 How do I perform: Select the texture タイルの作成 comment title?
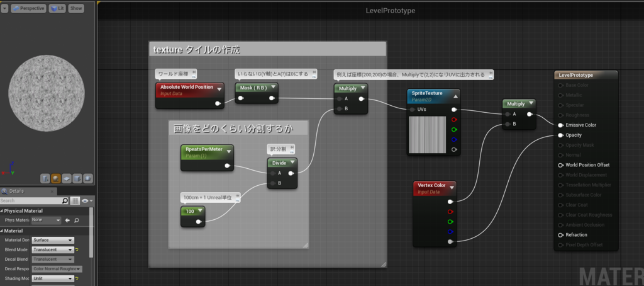197,50
